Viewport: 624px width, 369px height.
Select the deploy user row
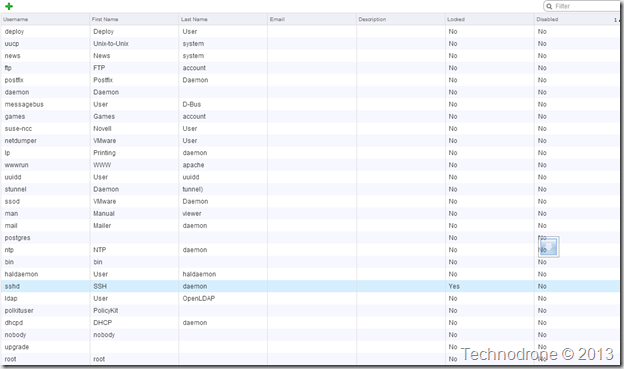tap(310, 31)
